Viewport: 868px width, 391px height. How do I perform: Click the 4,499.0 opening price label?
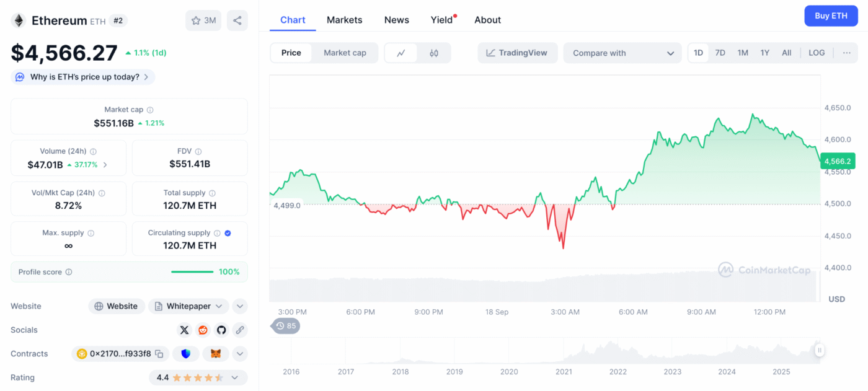(287, 205)
